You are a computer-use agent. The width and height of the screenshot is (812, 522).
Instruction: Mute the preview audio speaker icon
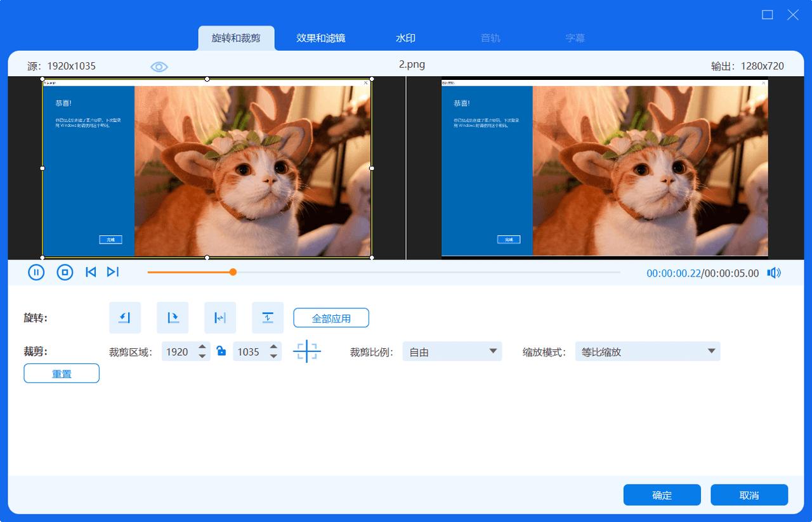tap(774, 271)
